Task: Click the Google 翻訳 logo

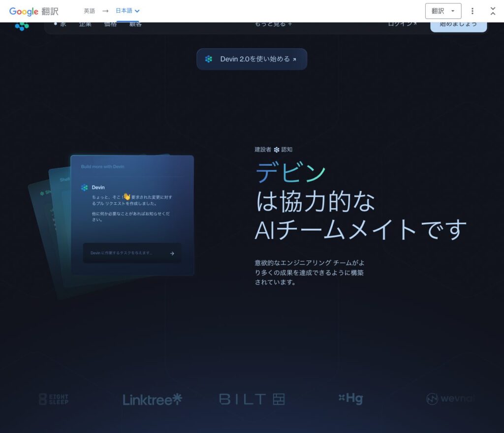Action: [x=34, y=11]
